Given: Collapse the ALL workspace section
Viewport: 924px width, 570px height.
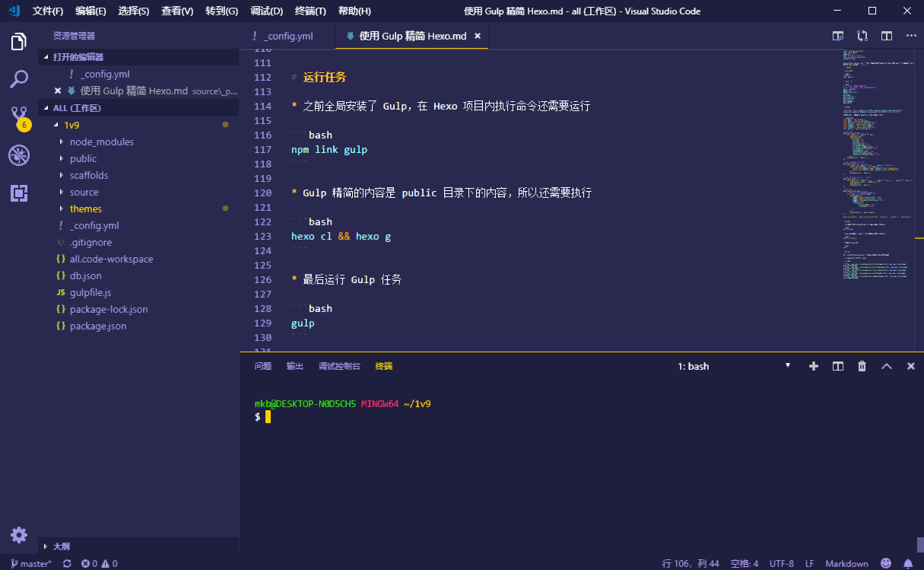Looking at the screenshot, I should tap(139, 108).
